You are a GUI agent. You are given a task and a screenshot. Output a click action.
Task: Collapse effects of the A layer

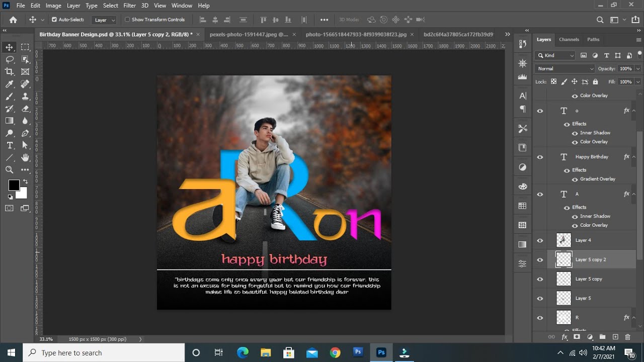(633, 194)
